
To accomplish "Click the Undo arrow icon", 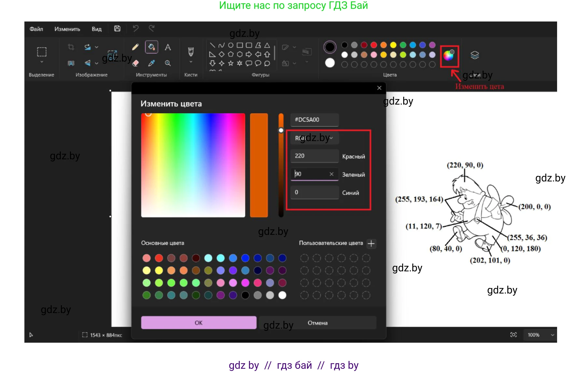I will (x=136, y=29).
